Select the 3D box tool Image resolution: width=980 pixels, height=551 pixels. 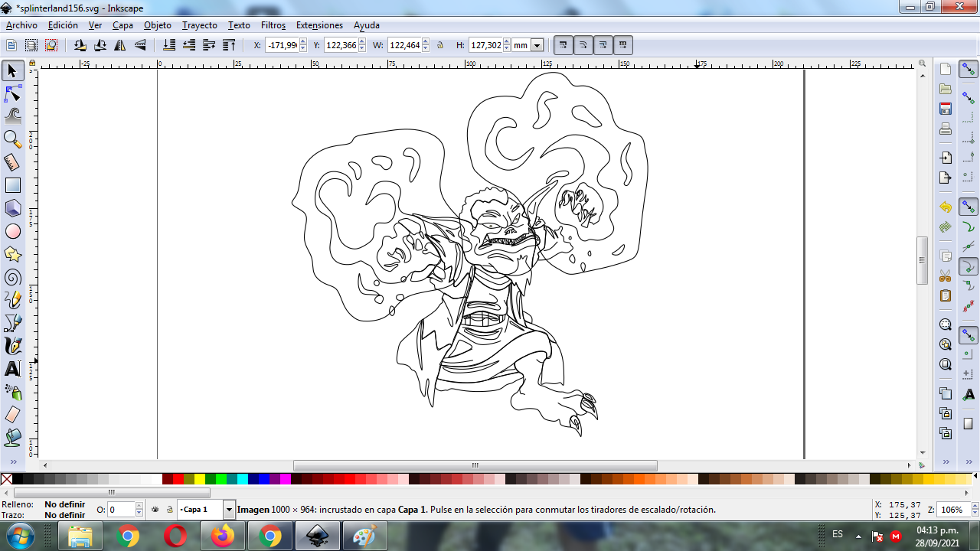click(x=12, y=208)
